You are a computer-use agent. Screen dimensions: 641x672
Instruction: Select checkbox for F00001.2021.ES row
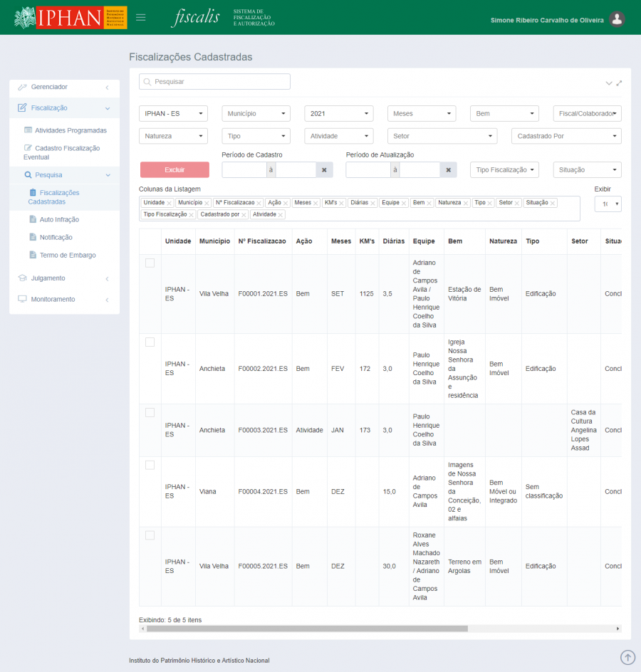150,263
